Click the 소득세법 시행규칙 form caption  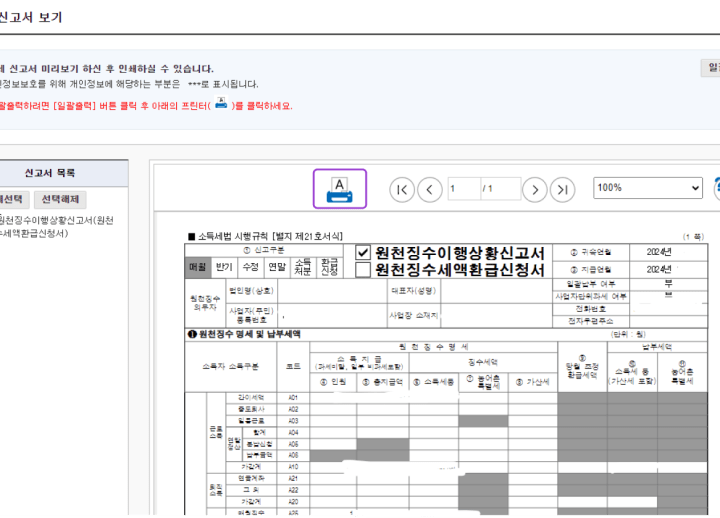pyautogui.click(x=266, y=236)
